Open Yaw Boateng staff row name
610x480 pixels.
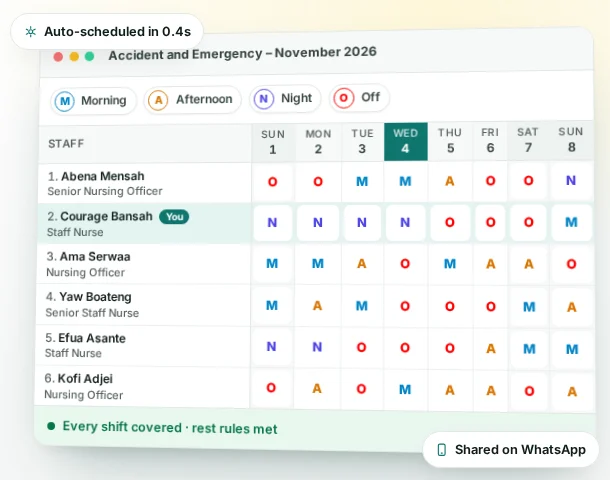coord(95,297)
